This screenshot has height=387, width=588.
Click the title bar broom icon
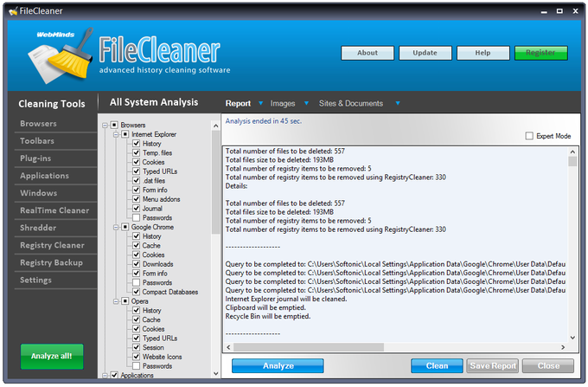point(13,11)
